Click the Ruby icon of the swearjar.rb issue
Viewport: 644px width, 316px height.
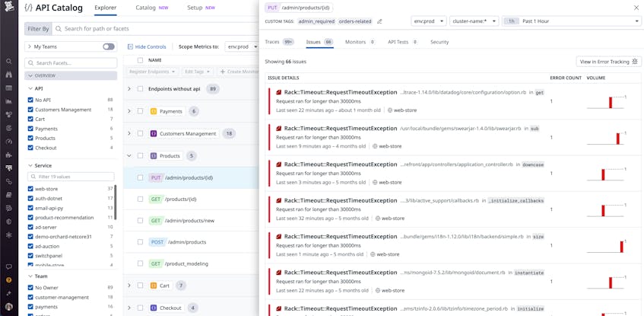pos(278,129)
